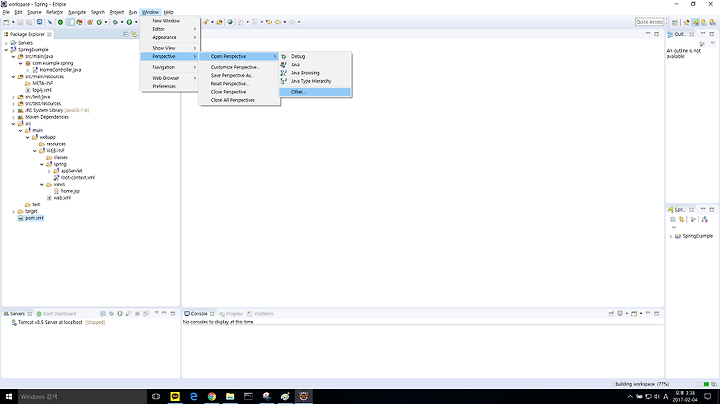The image size is (720, 404).
Task: Select home.jsp under views folder
Action: coord(70,191)
